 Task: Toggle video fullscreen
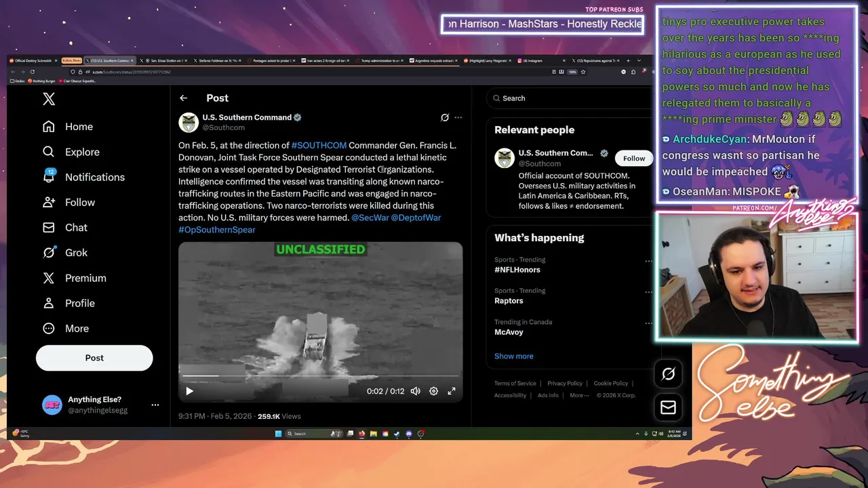coord(452,391)
